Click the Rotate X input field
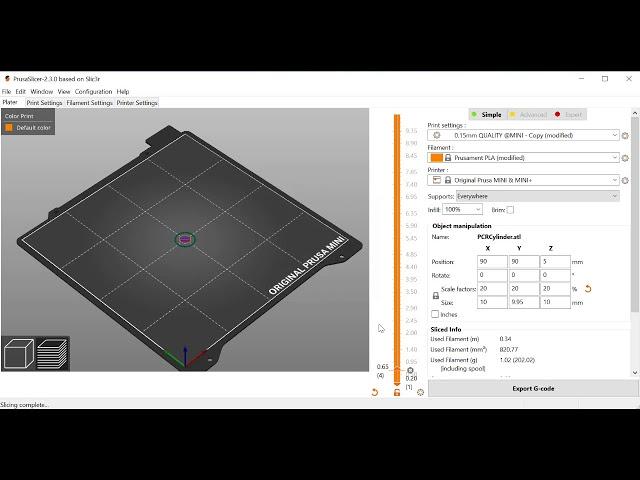This screenshot has width=640, height=480. 492,275
